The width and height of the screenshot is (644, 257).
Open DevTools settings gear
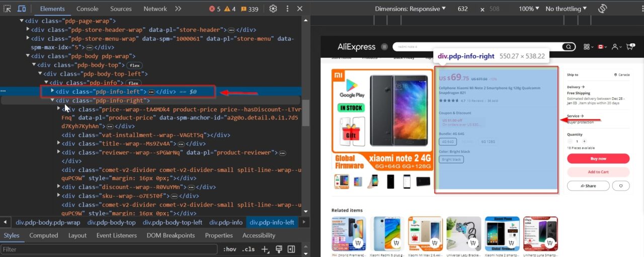[x=273, y=9]
